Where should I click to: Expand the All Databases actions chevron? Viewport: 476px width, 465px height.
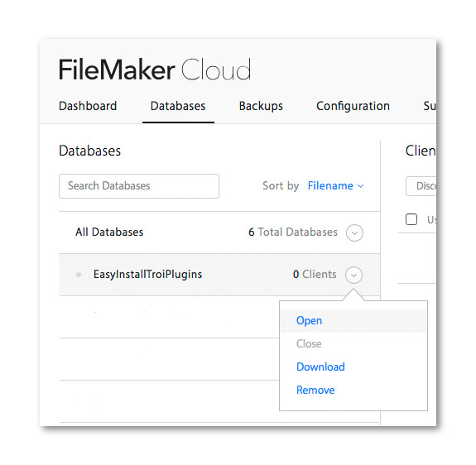tap(354, 233)
